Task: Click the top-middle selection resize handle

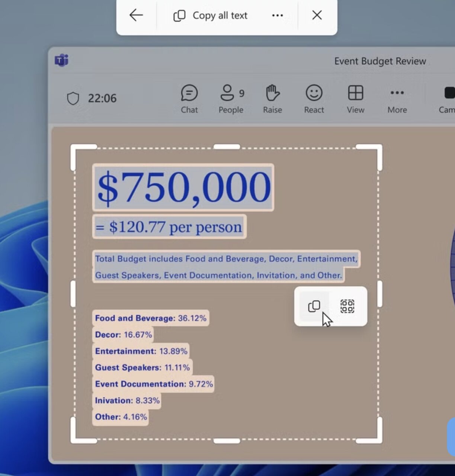Action: (227, 147)
